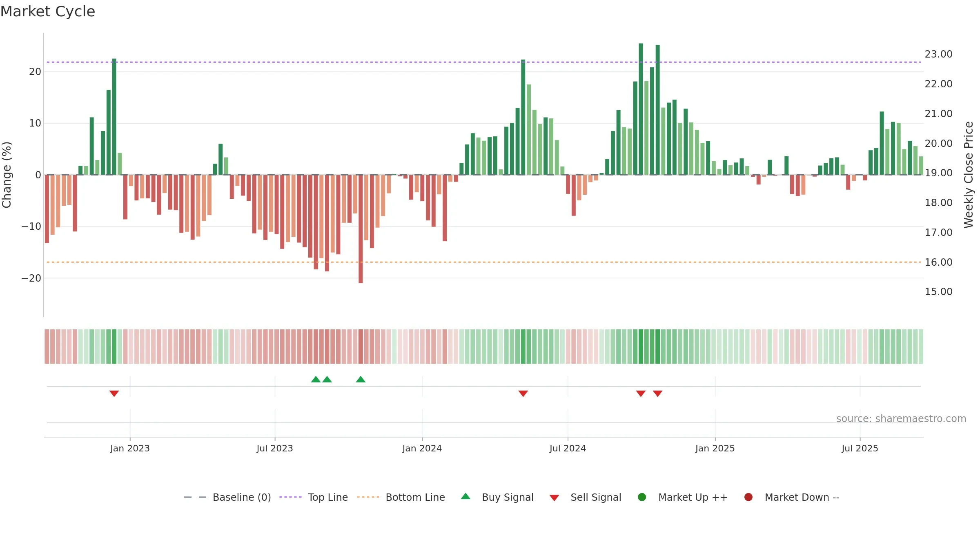Click the red sell signal marker before Jan 2023
This screenshot has width=980, height=551.
coord(114,393)
